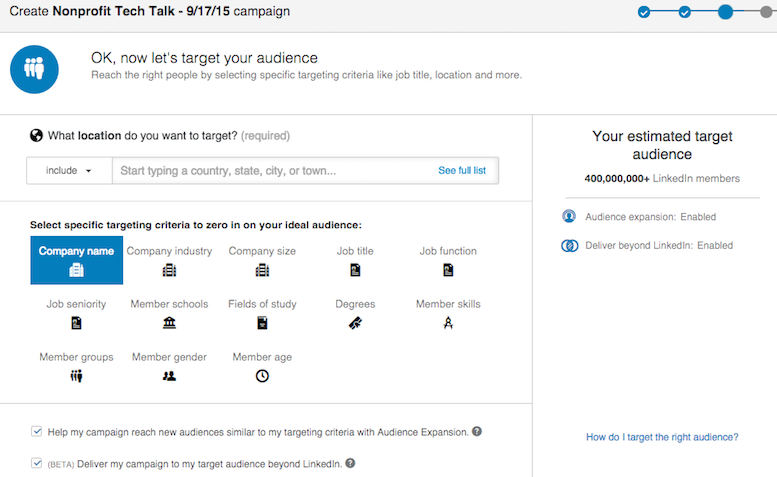Focus the location search input field
777x477 pixels.
point(305,170)
